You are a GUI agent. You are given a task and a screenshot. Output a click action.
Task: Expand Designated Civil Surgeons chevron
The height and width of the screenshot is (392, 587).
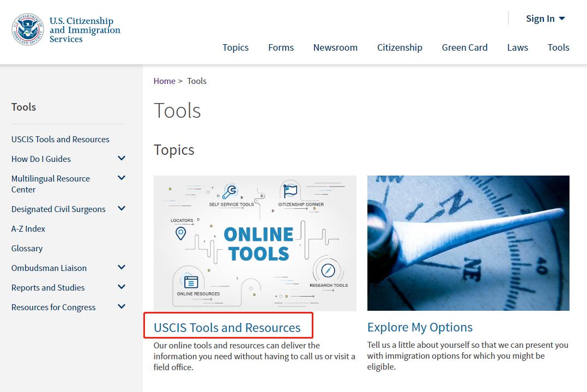[x=122, y=209]
